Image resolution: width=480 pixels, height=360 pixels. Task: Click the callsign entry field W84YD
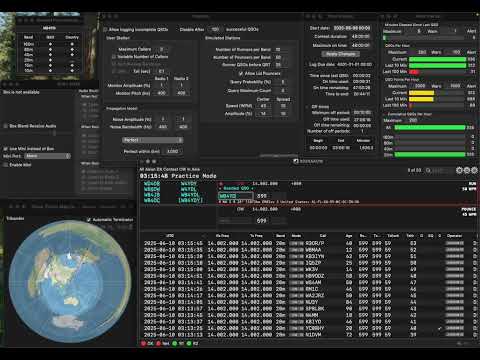click(235, 196)
